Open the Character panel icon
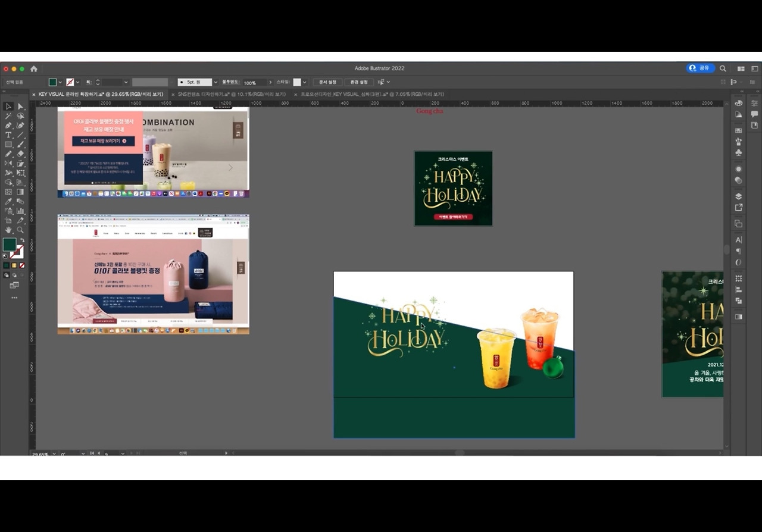 (x=739, y=240)
